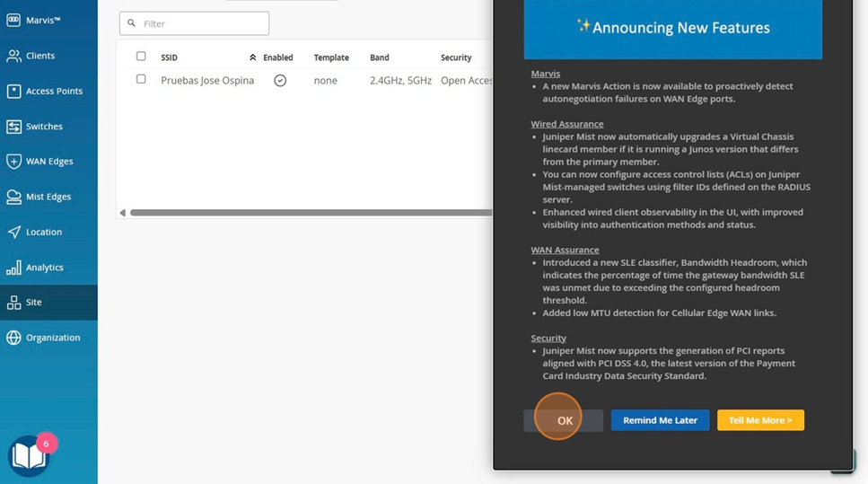Viewport: 868px width, 484px height.
Task: Toggle SSID column sort arrows
Action: (252, 57)
